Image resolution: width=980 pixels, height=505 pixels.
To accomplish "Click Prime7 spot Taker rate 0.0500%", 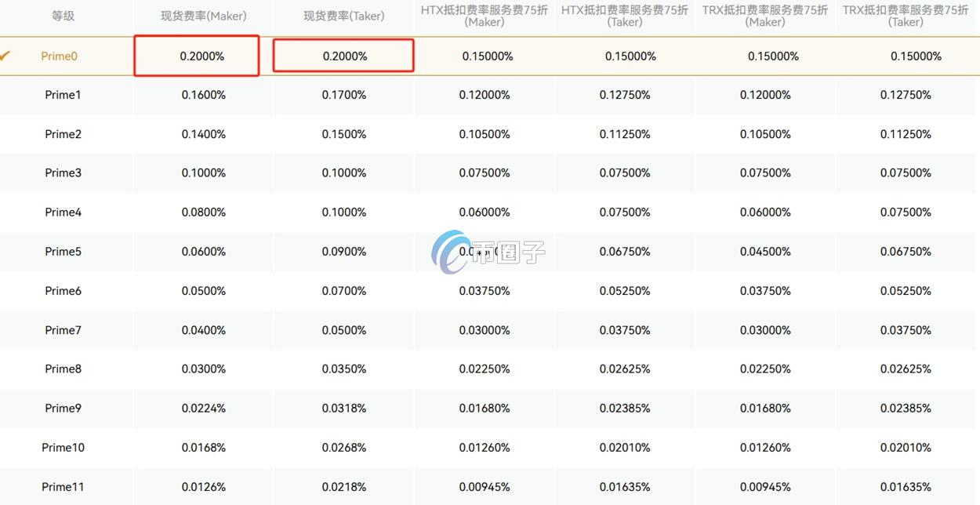I will click(343, 330).
